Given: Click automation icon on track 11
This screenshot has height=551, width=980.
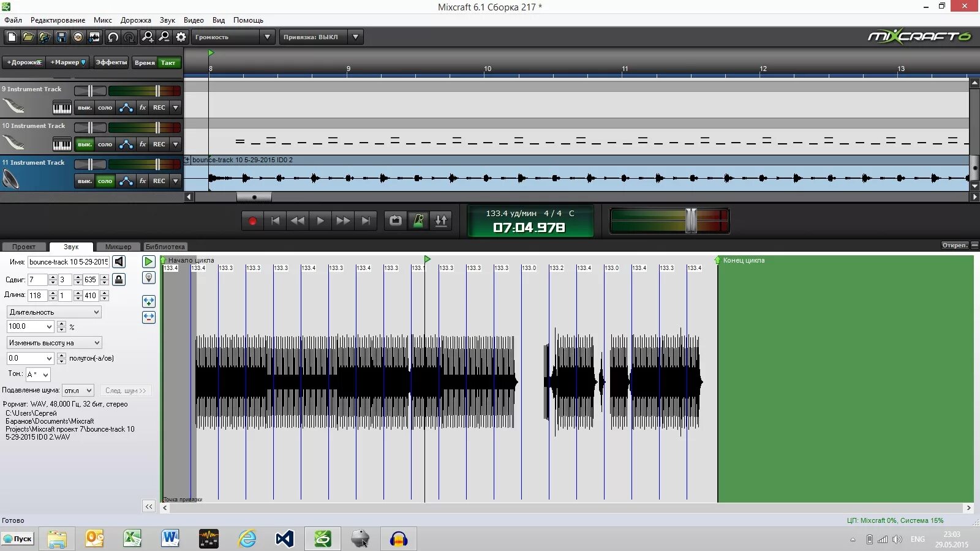Looking at the screenshot, I should 126,181.
